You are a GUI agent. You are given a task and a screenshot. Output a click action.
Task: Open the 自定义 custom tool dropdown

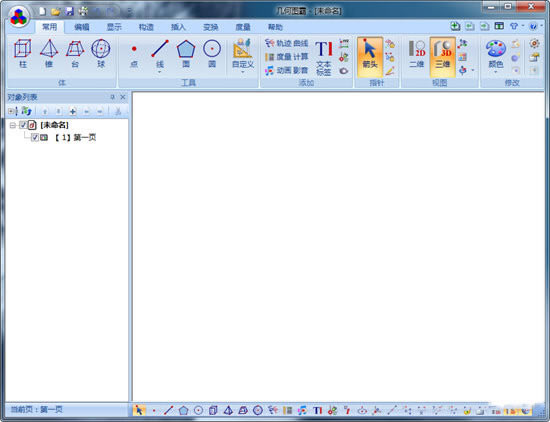tap(243, 72)
